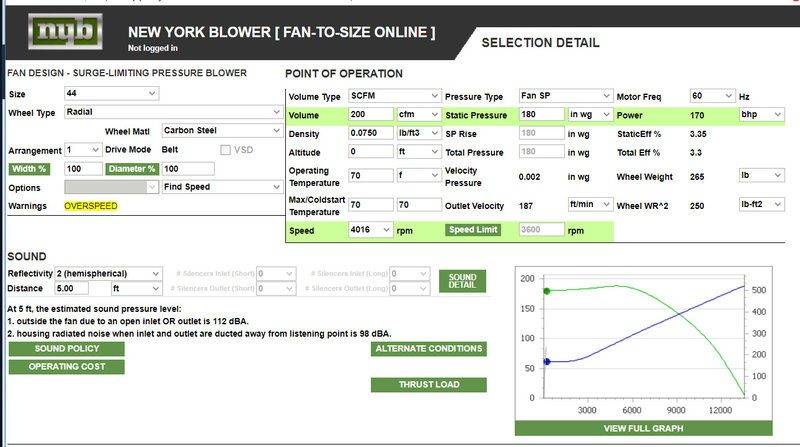The height and width of the screenshot is (447, 800).
Task: Open the Altitude unit ft dropdown
Action: pyautogui.click(x=418, y=152)
